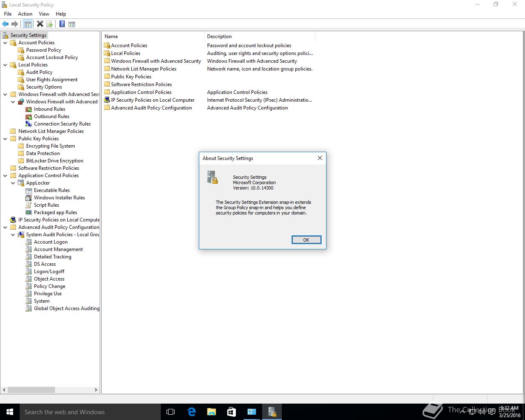Open the View menu

point(44,14)
